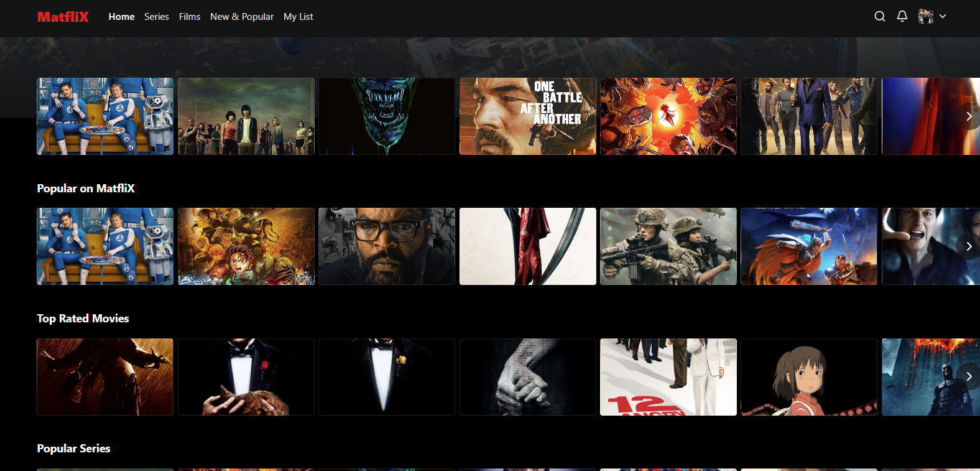Screen dimensions: 980x471
Task: Open the anime girl Spirited Away poster
Action: (x=809, y=377)
